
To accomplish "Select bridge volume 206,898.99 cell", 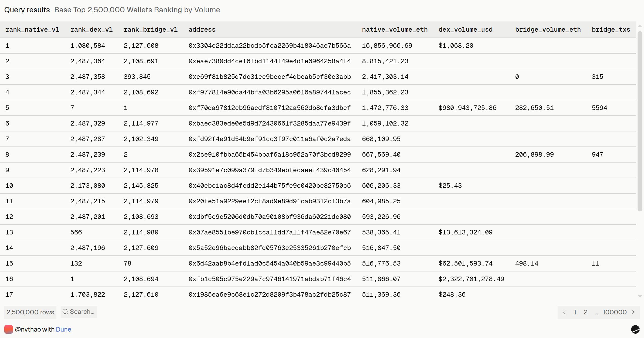I will tap(535, 155).
